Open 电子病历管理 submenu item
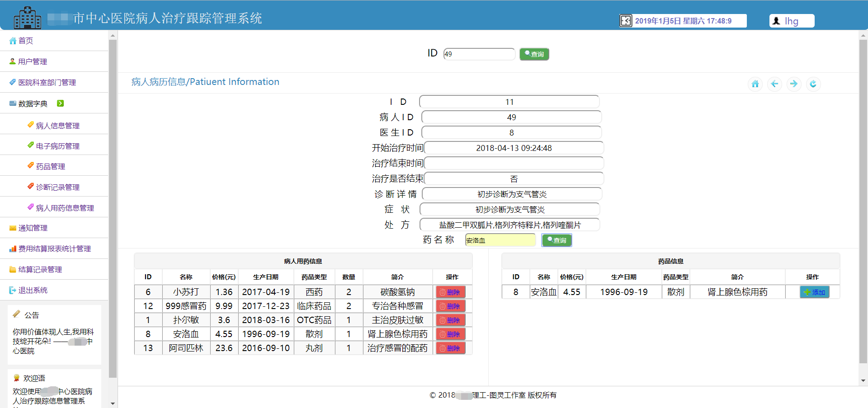This screenshot has width=868, height=408. [x=57, y=146]
